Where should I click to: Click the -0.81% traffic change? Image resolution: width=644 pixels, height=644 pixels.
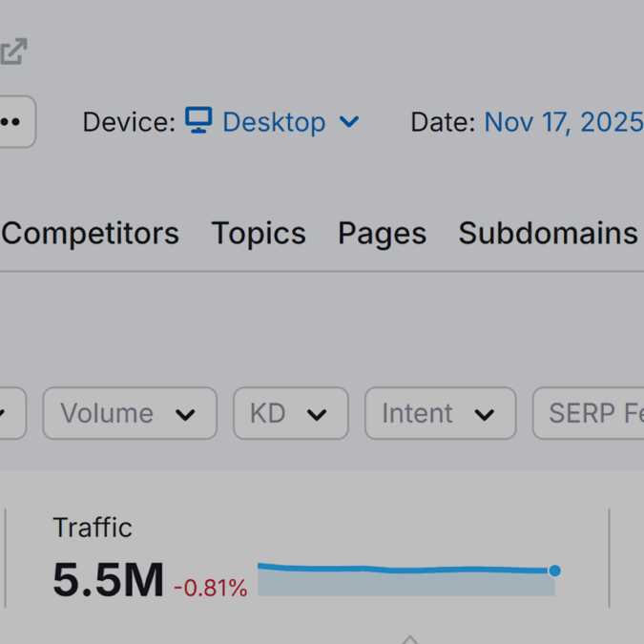(x=210, y=589)
